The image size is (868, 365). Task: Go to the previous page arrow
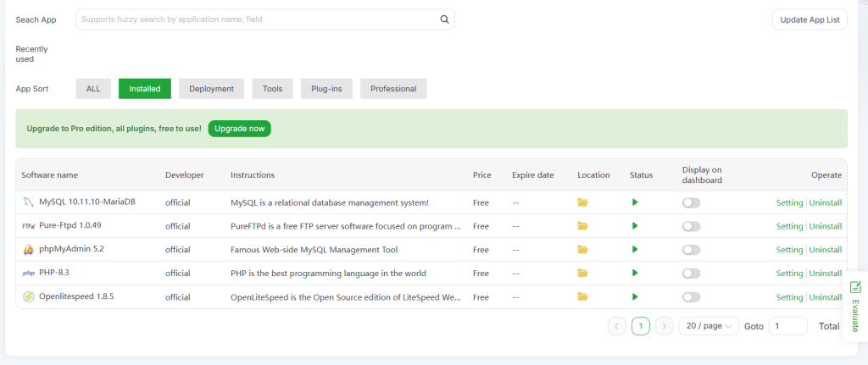617,326
